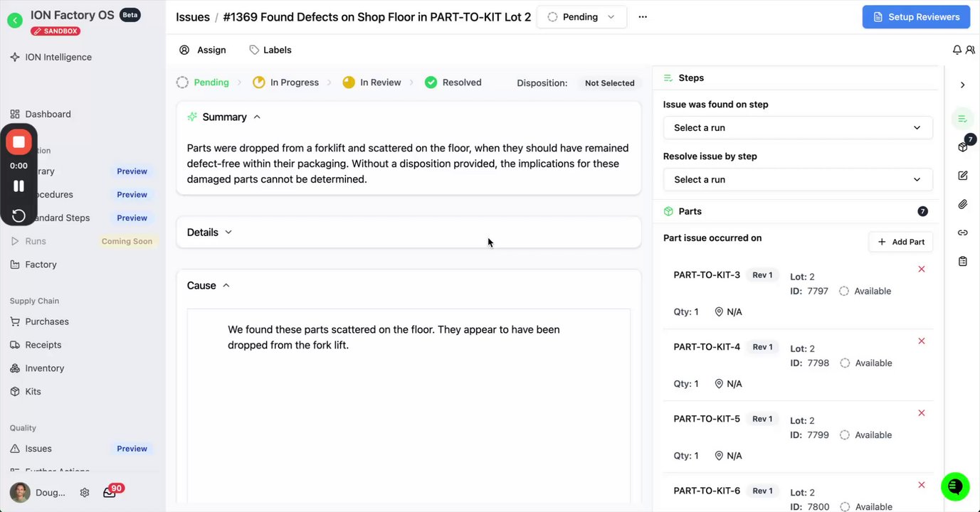Image resolution: width=980 pixels, height=512 pixels.
Task: Open Inventory in the sidebar
Action: (44, 368)
